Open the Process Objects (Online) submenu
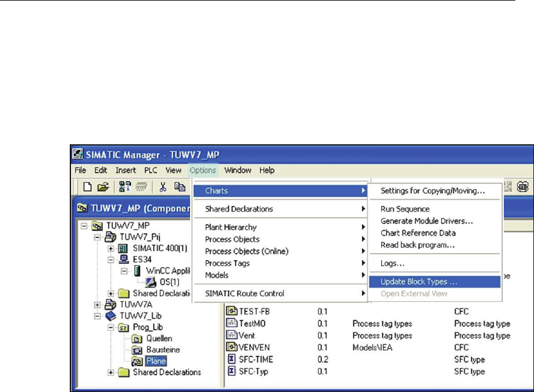This screenshot has height=392, width=534. coord(281,251)
